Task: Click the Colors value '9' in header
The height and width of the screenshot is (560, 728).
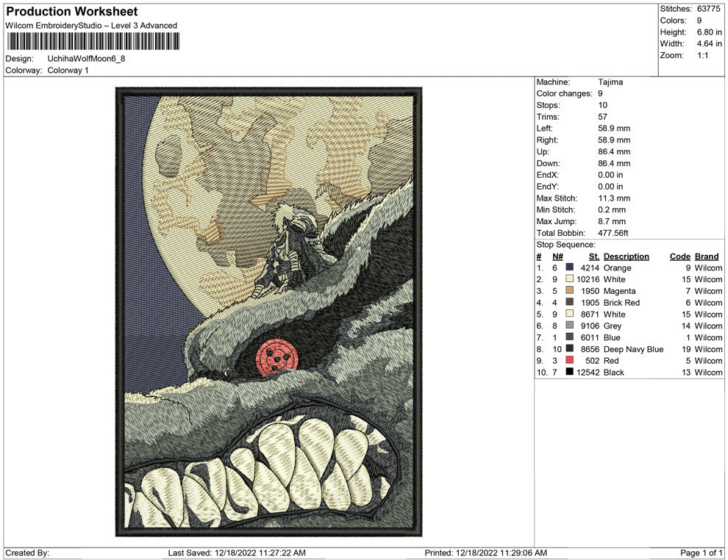Action: point(699,21)
